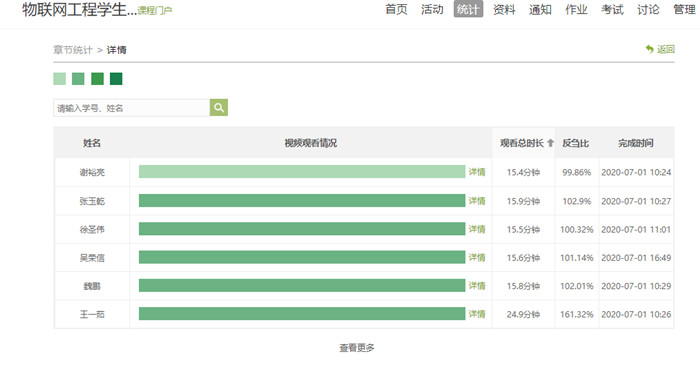Open the 通知 menu item
This screenshot has height=389, width=700.
tap(540, 9)
